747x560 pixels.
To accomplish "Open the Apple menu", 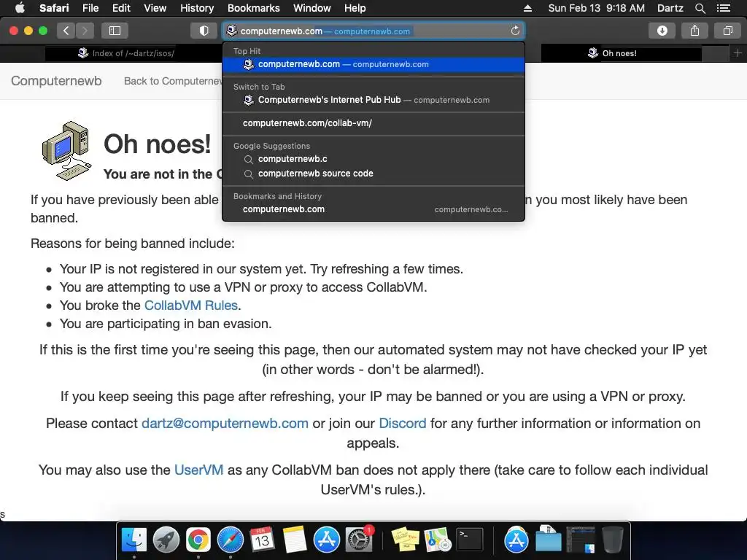I will tap(20, 8).
